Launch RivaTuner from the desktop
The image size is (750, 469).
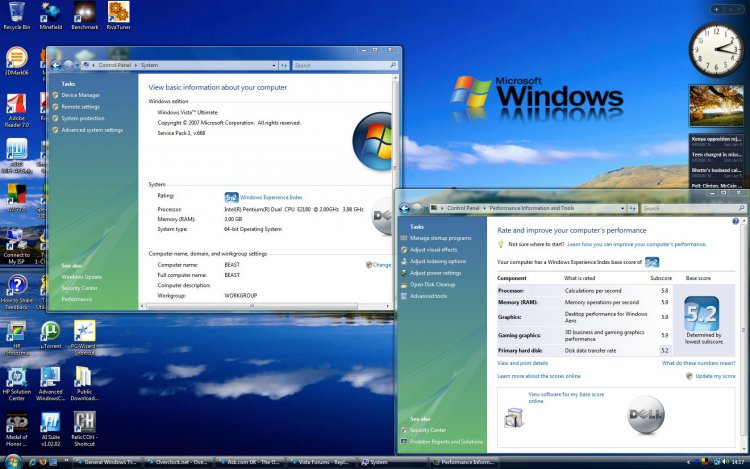(118, 15)
